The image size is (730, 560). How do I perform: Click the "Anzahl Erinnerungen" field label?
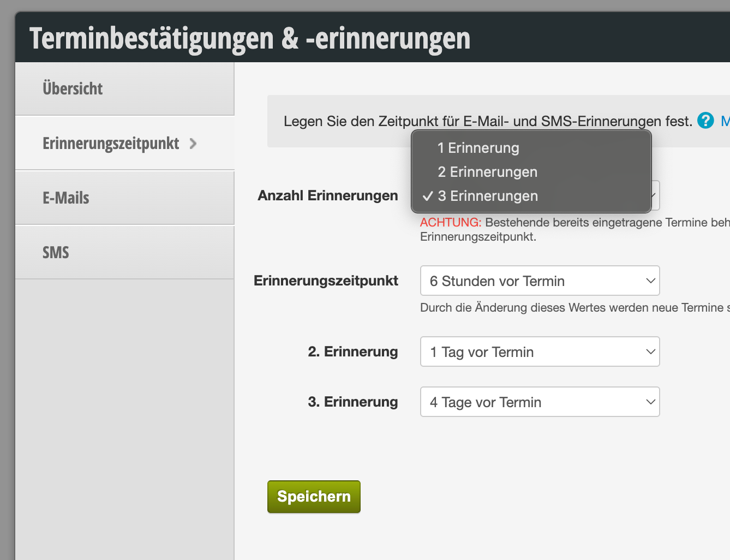[x=327, y=195]
